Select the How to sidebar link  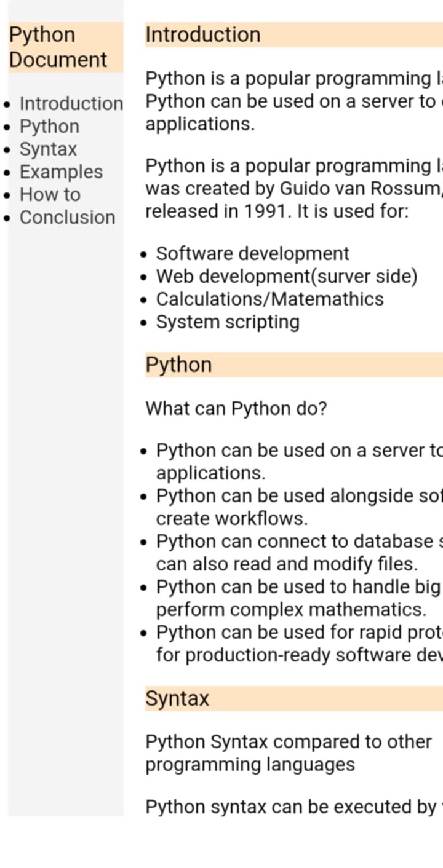pos(50,194)
